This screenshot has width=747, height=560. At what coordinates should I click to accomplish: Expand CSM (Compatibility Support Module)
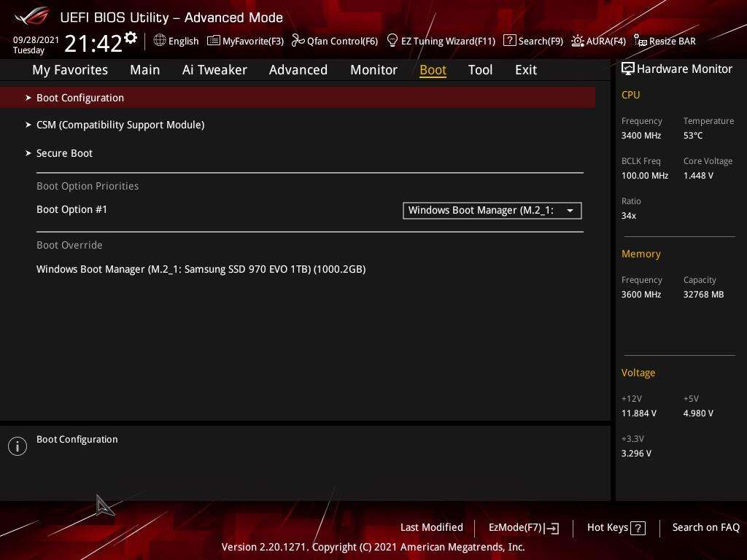(120, 125)
